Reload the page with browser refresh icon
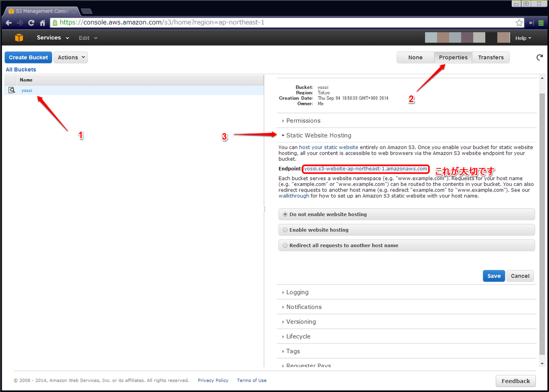The height and width of the screenshot is (392, 549). click(31, 23)
